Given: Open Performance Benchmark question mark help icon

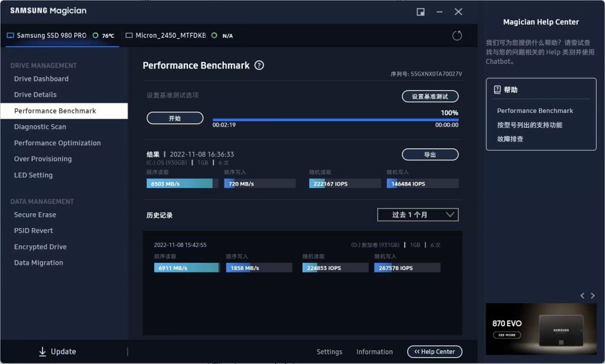Looking at the screenshot, I should click(259, 66).
